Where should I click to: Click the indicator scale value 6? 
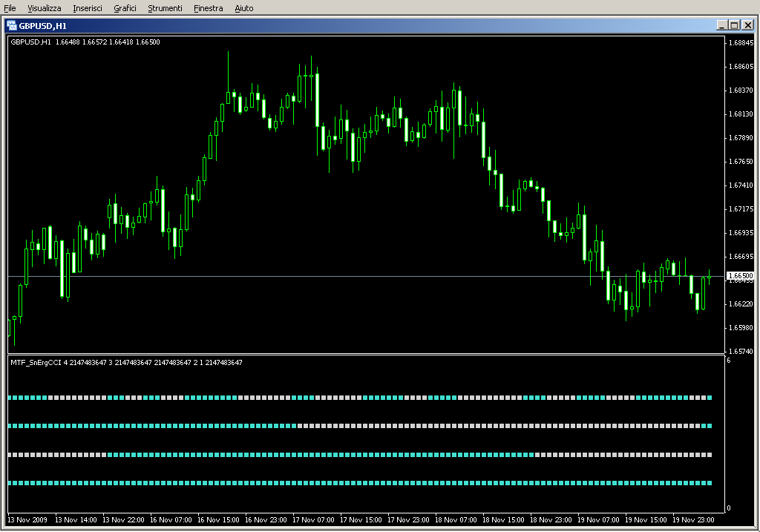(729, 361)
